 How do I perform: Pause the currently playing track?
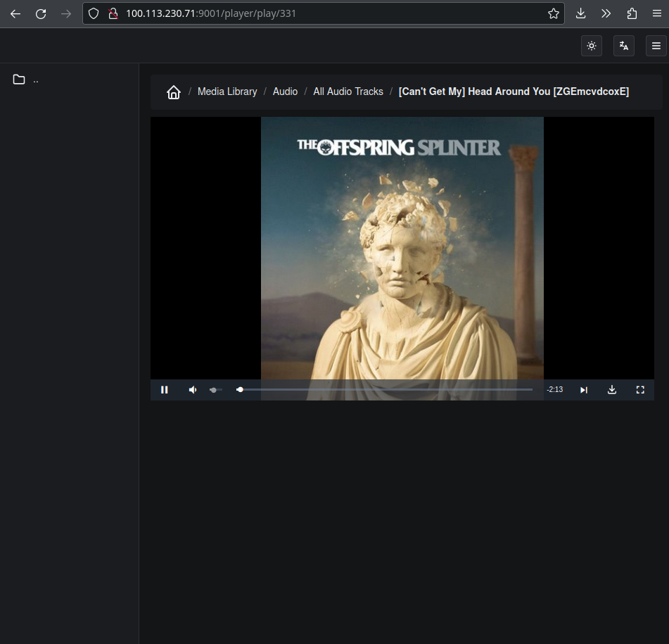click(x=164, y=389)
